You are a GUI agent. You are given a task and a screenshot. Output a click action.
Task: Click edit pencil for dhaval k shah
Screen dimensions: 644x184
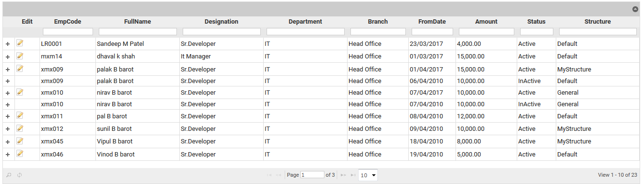pos(20,56)
